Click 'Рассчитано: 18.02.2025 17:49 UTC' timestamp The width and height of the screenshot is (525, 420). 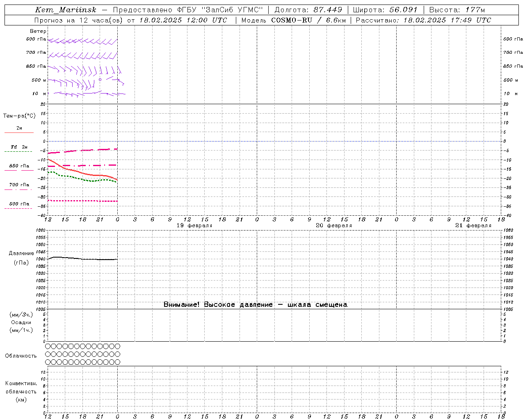423,20
